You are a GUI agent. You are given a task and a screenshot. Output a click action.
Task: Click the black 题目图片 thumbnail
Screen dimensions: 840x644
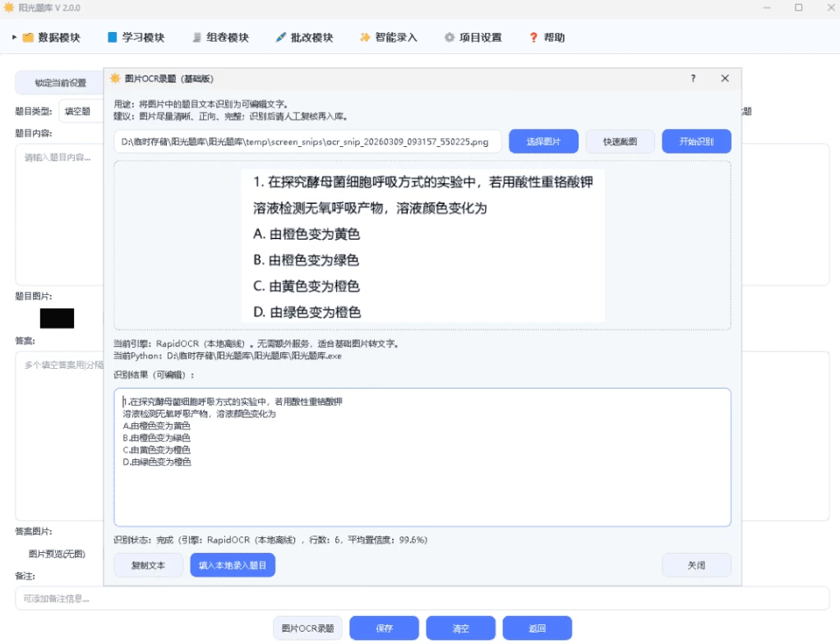coord(56,318)
